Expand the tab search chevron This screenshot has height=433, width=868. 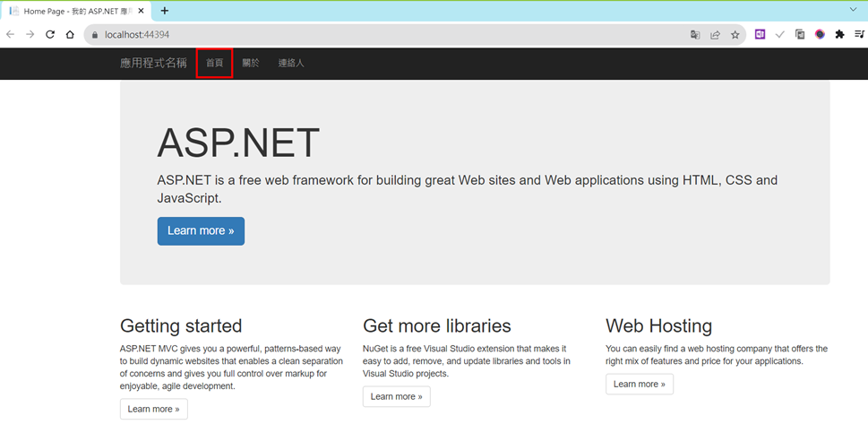[853, 9]
